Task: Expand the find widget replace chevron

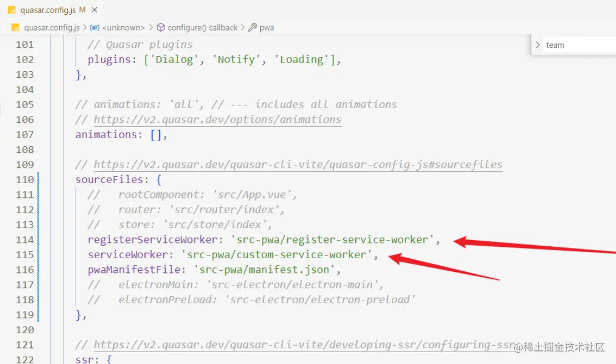Action: 537,45
